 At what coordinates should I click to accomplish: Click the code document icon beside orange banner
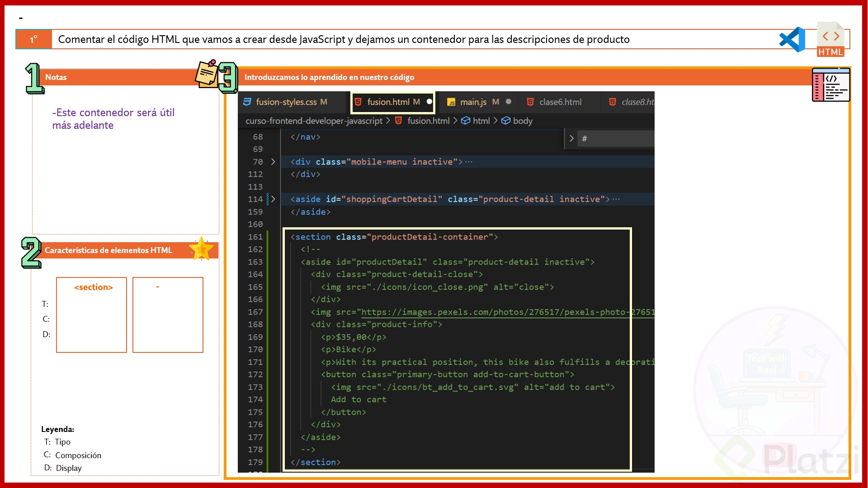coord(831,84)
